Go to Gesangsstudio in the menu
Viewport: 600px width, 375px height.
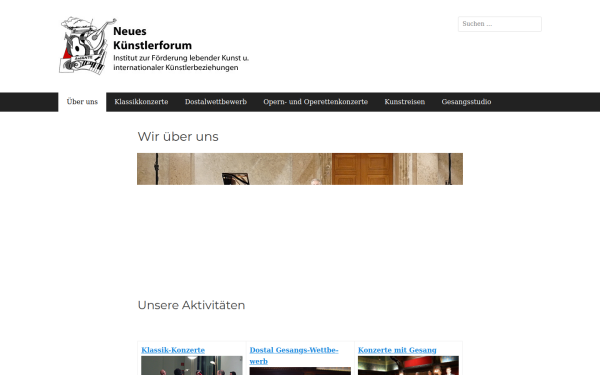click(466, 102)
